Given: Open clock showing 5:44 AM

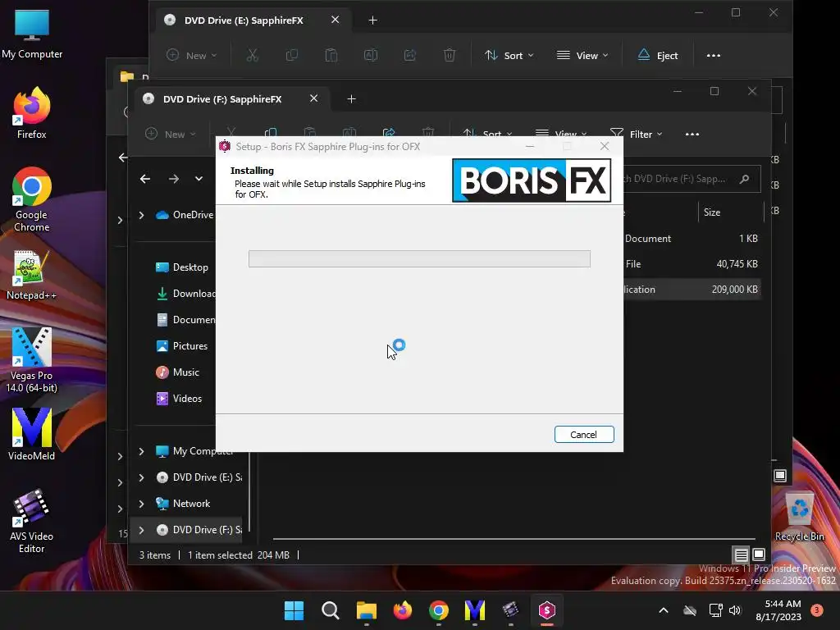Looking at the screenshot, I should 779,610.
